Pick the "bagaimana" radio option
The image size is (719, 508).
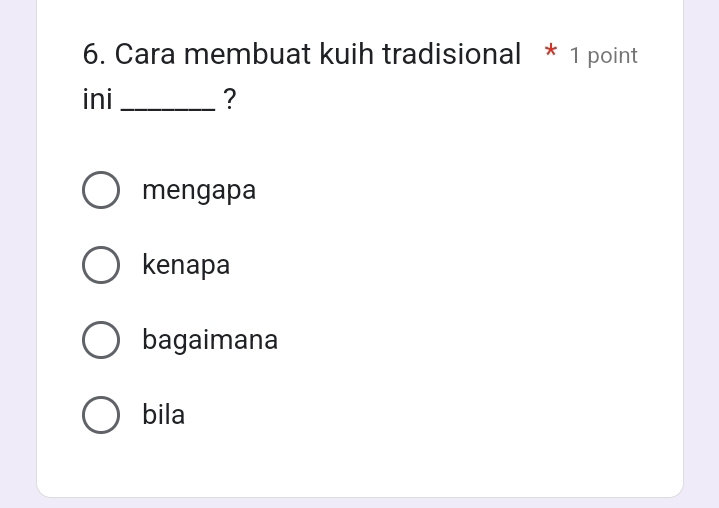click(x=100, y=340)
